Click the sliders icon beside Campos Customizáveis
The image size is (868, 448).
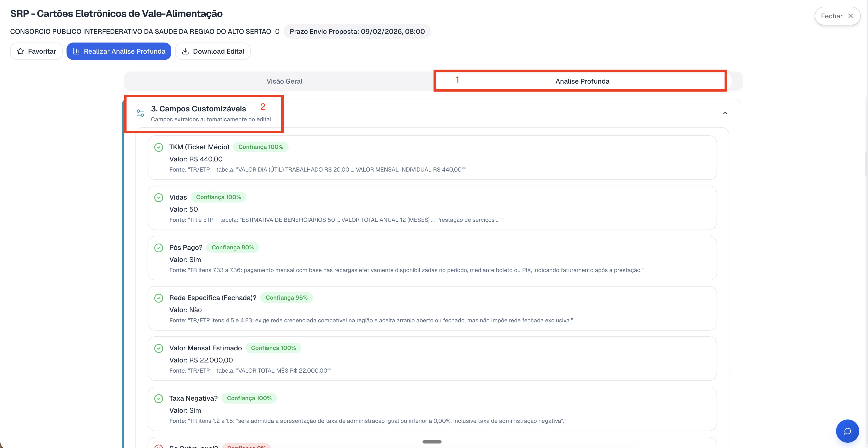click(140, 113)
